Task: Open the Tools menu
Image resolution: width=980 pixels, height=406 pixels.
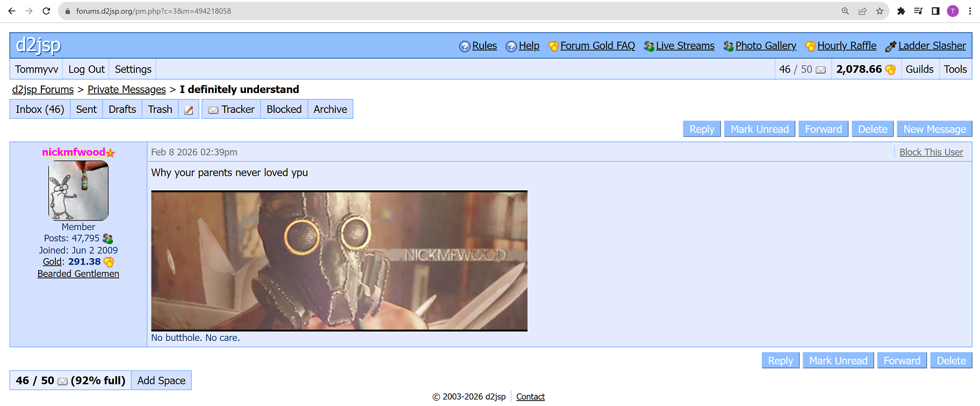Action: (x=955, y=69)
